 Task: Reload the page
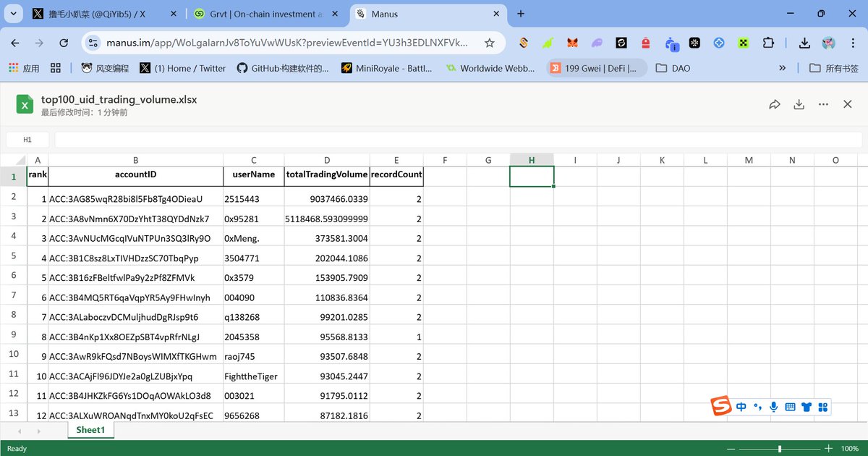pyautogui.click(x=64, y=43)
